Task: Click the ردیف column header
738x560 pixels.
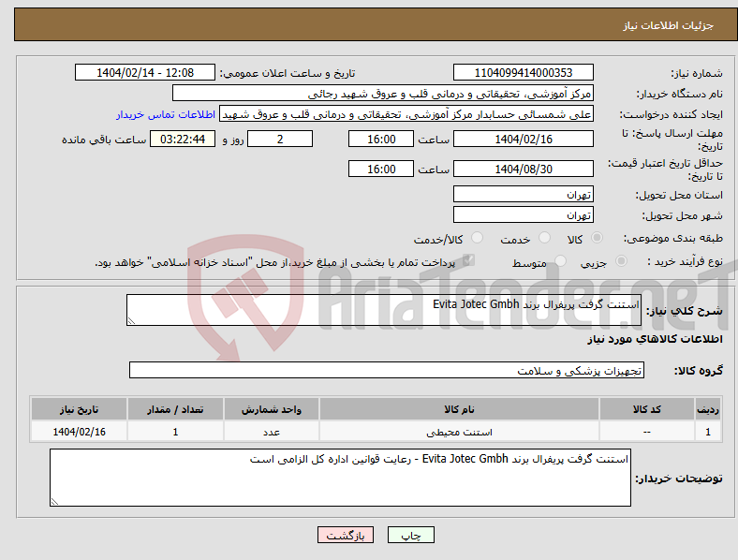Action: point(708,409)
